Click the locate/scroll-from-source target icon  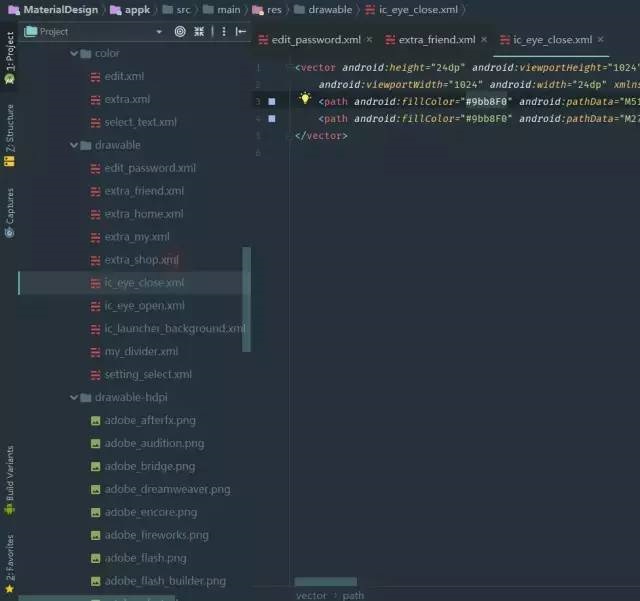(x=180, y=31)
